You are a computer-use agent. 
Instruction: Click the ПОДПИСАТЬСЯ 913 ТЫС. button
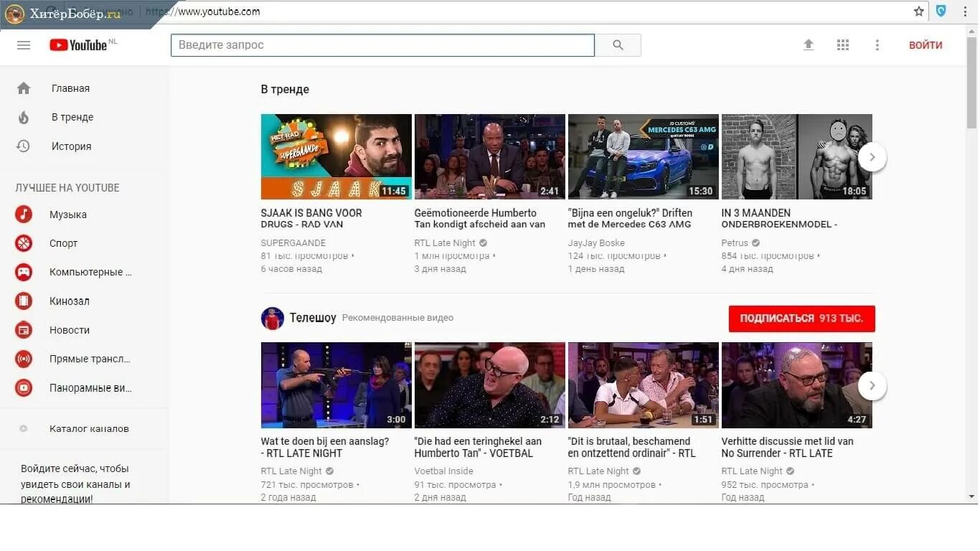click(x=801, y=319)
